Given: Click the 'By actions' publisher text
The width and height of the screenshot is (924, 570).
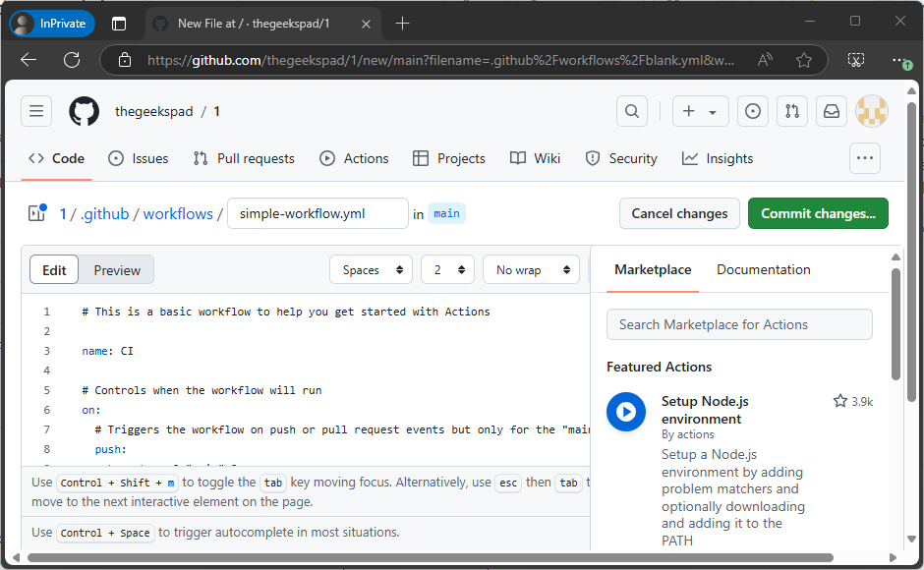Looking at the screenshot, I should 688,434.
